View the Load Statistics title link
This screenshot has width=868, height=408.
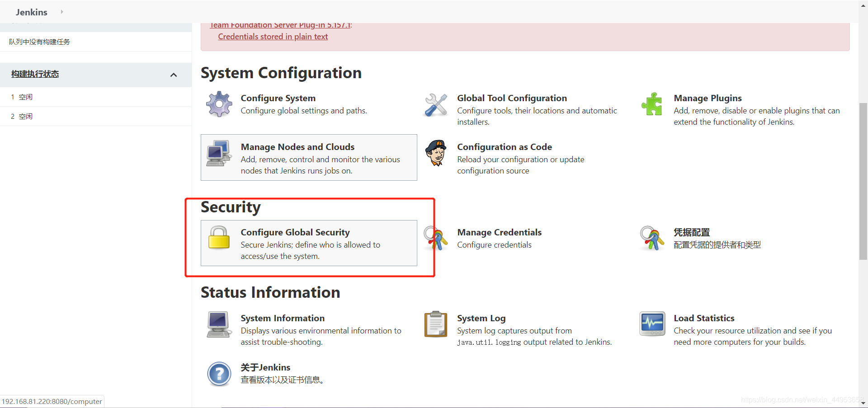(x=704, y=318)
